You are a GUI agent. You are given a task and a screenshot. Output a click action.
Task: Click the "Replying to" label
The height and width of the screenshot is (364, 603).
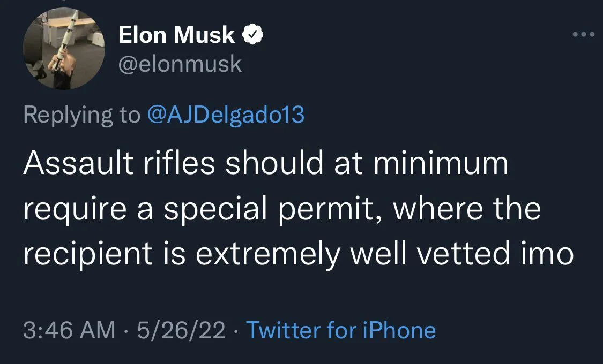[x=80, y=115]
